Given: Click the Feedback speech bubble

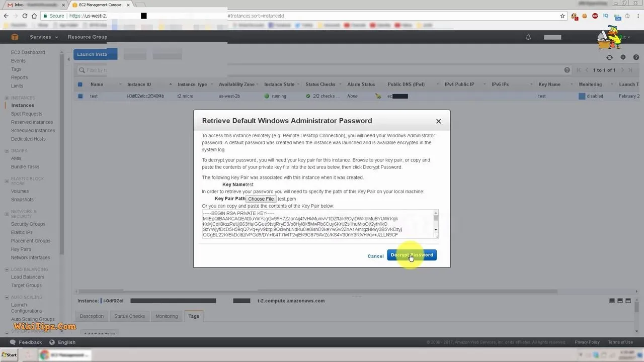Looking at the screenshot, I should point(13,342).
